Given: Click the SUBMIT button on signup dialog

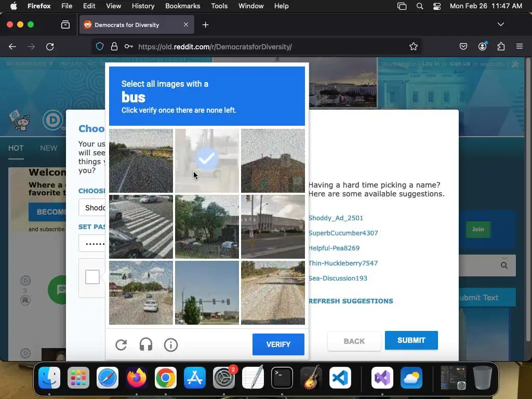Looking at the screenshot, I should click(411, 340).
